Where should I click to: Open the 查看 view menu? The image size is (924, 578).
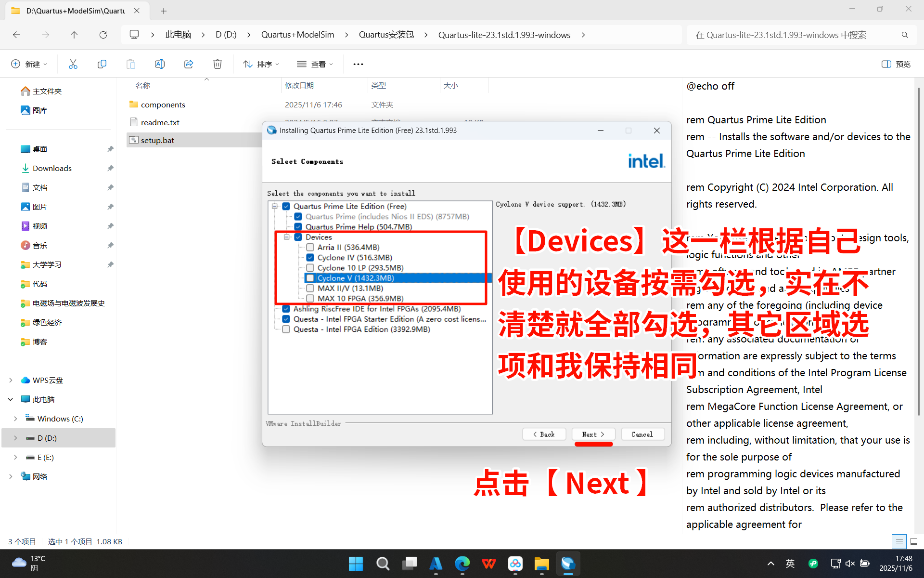pyautogui.click(x=315, y=64)
